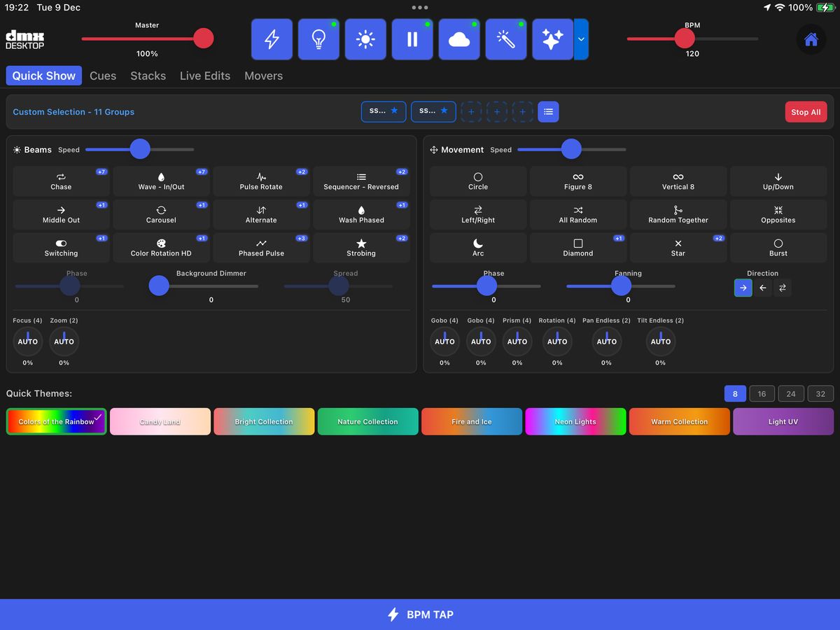Click Custom Selection - 11 Groups label
The height and width of the screenshot is (630, 840).
[73, 112]
